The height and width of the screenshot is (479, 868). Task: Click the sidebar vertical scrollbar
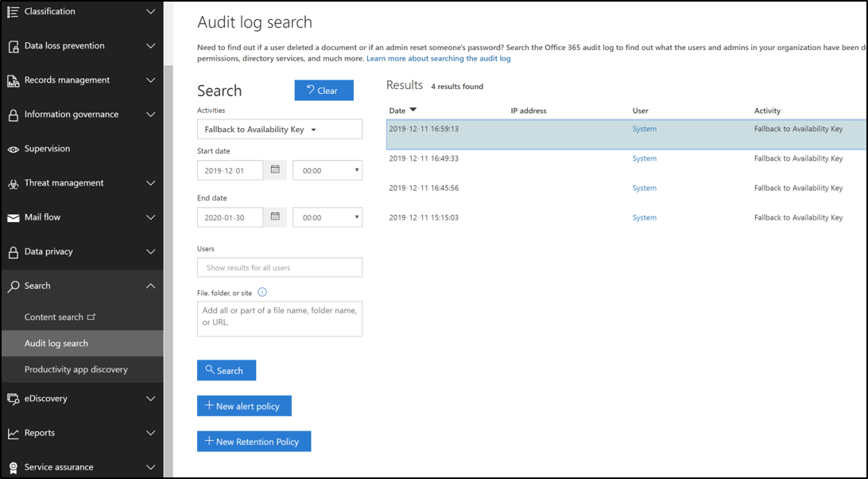point(169,270)
